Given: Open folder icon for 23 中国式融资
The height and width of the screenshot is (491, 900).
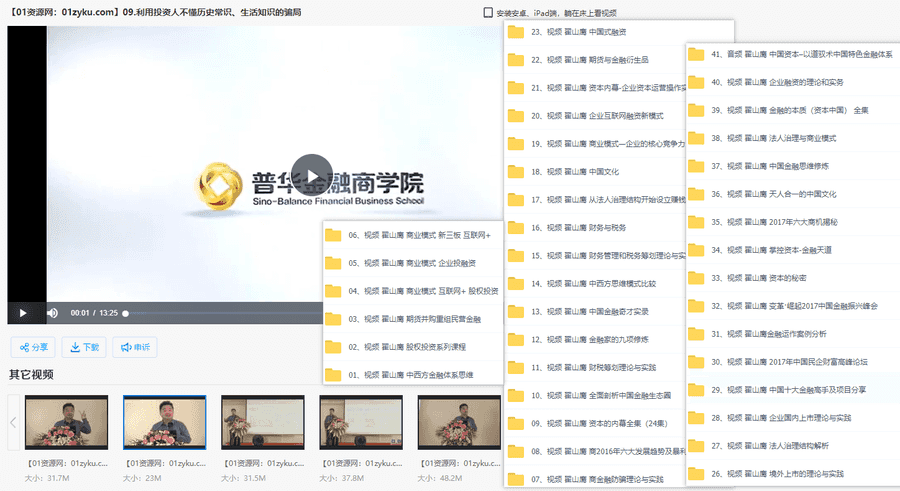Looking at the screenshot, I should coord(516,32).
